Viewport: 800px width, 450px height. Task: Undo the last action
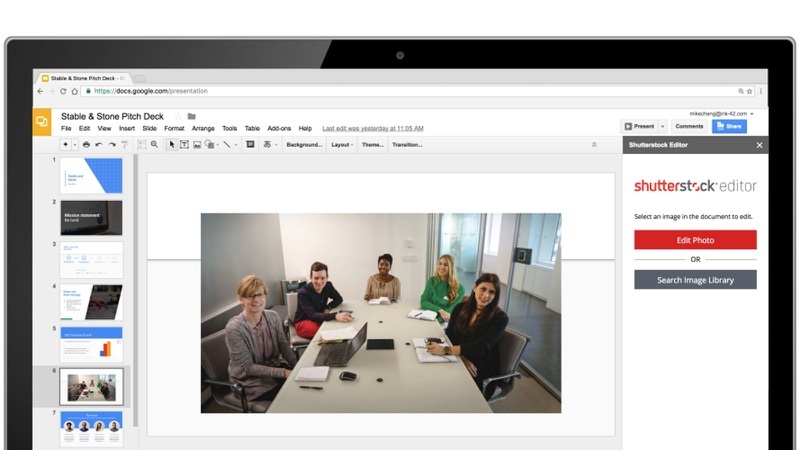click(99, 145)
